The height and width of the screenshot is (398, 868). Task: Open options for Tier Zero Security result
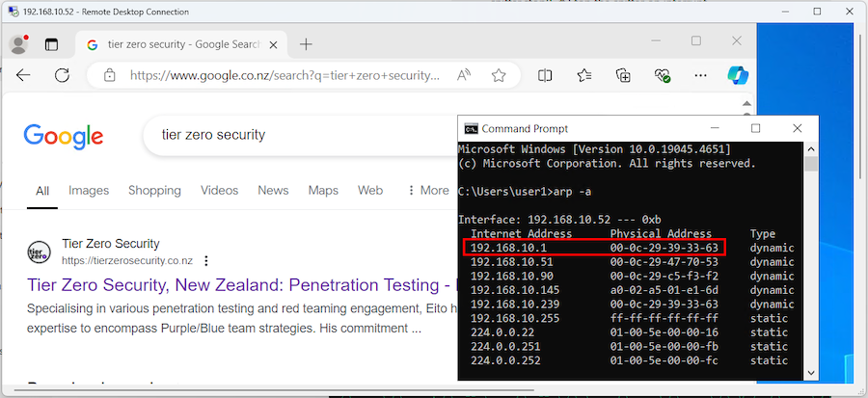206,261
